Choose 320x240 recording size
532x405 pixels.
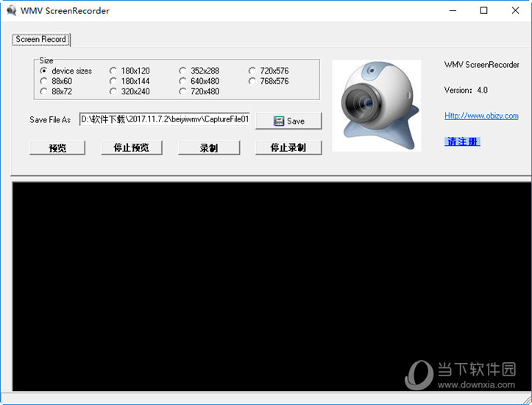coord(113,92)
